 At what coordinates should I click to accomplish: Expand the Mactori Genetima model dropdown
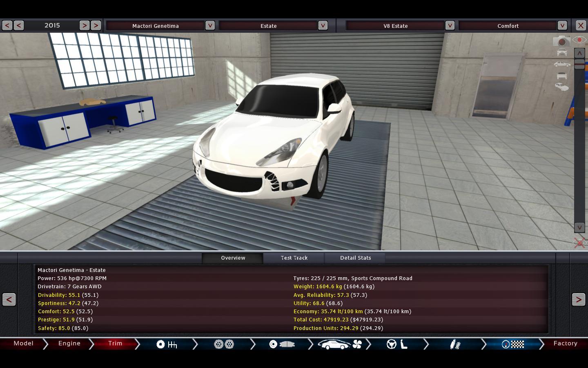(210, 25)
